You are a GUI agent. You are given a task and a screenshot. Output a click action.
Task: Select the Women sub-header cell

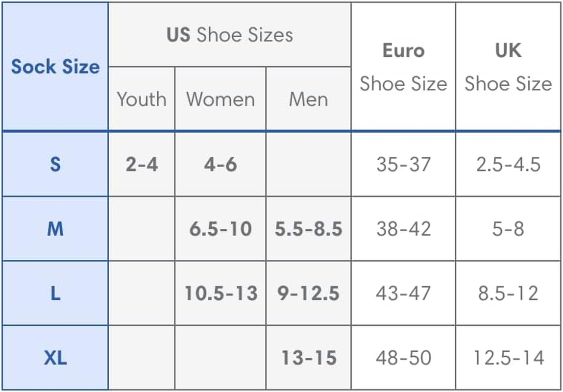pyautogui.click(x=220, y=99)
